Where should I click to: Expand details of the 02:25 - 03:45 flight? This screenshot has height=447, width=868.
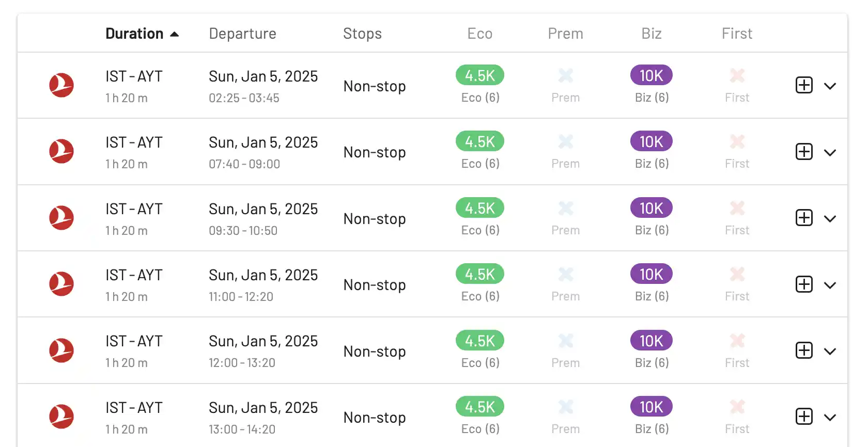click(830, 86)
